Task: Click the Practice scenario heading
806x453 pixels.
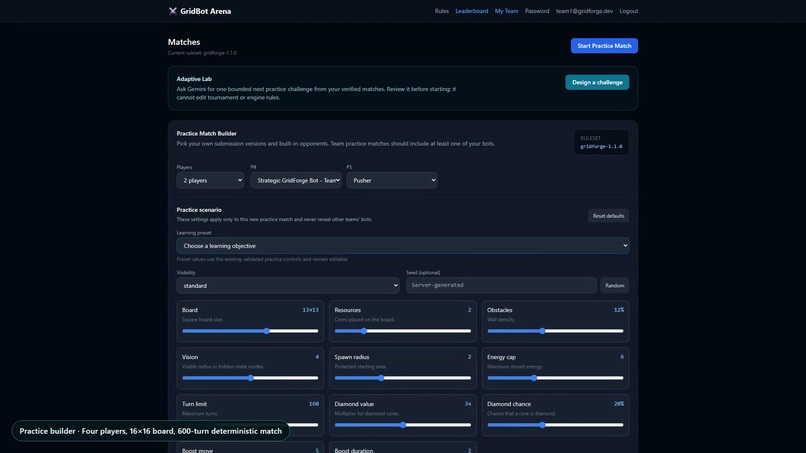Action: [x=199, y=210]
